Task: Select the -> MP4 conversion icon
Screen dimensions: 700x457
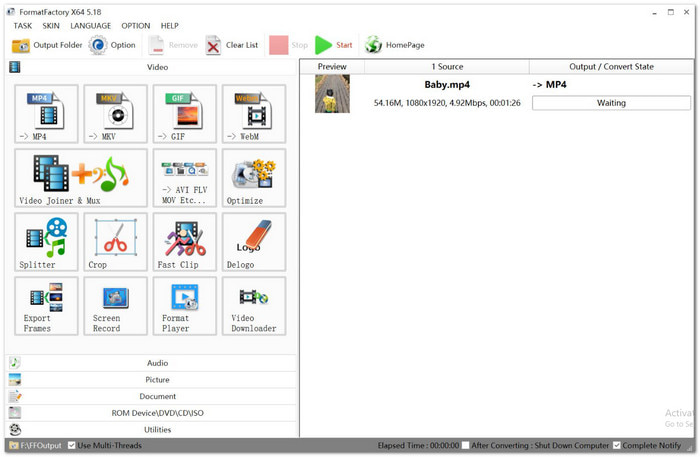Action: (46, 114)
